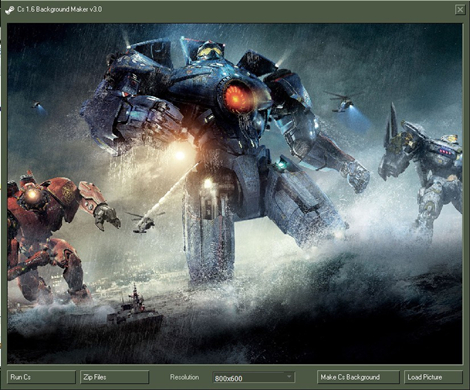The height and width of the screenshot is (390, 470).
Task: Click the Load Picture button
Action: click(x=433, y=377)
